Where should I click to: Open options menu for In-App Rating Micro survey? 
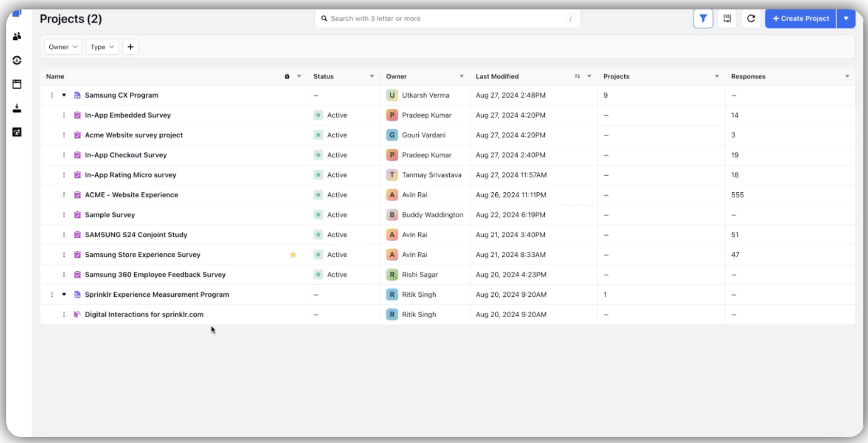pyautogui.click(x=64, y=175)
